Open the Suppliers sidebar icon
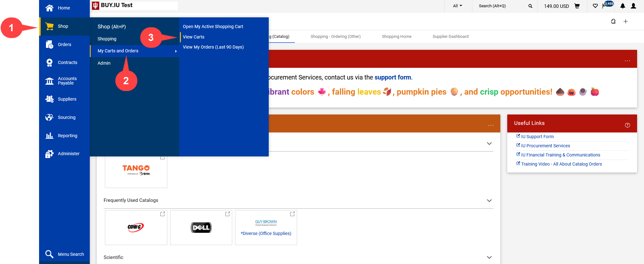This screenshot has width=644, height=264. [49, 99]
